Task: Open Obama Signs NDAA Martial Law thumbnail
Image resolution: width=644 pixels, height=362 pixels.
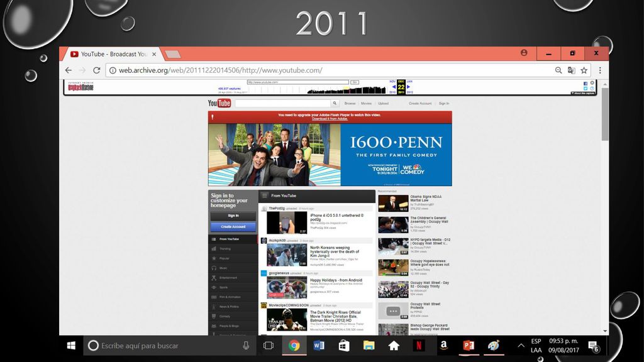Action: tap(393, 203)
